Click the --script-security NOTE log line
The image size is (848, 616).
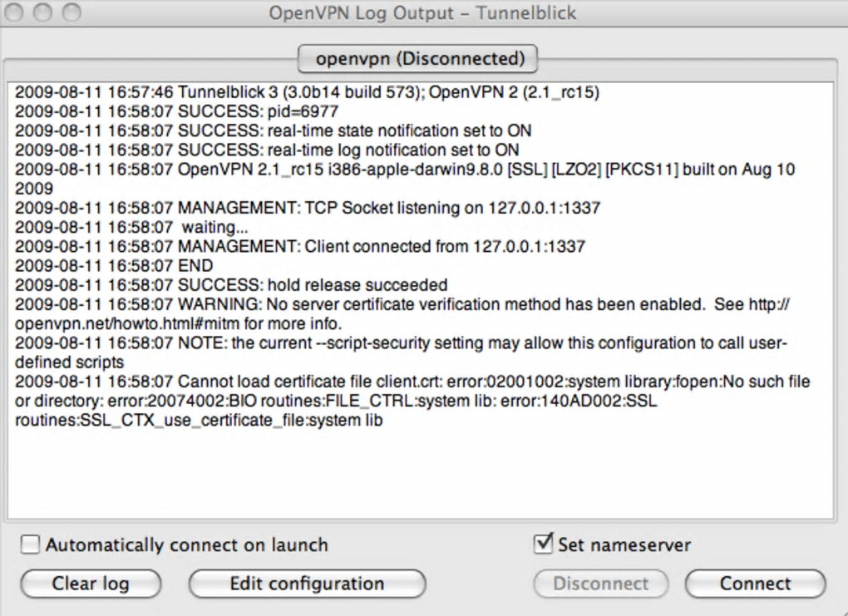pos(401,352)
